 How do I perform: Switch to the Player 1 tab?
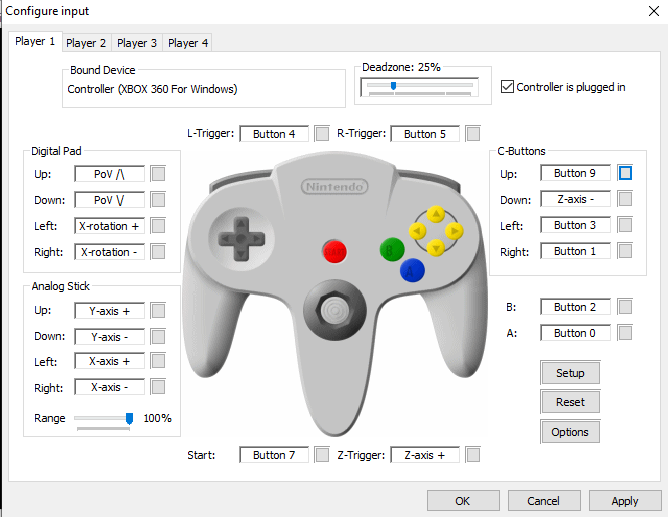point(35,42)
